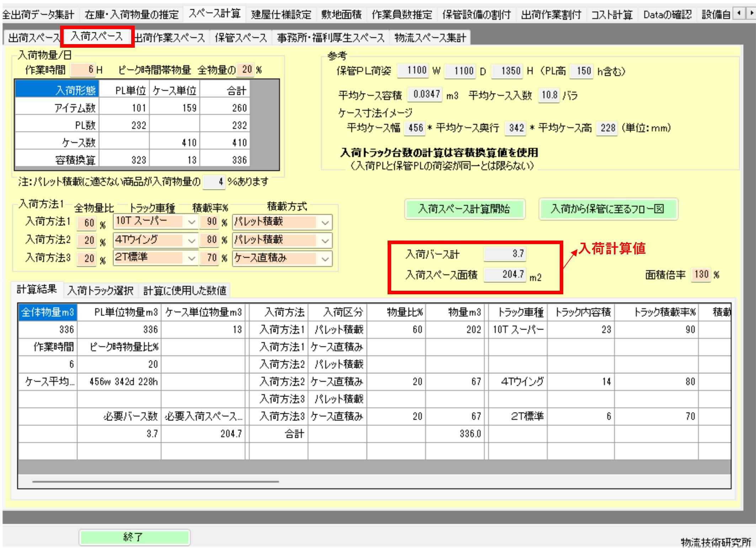The image size is (756, 548).
Task: Click horizontal scrollbar of results grid
Action: tap(155, 481)
